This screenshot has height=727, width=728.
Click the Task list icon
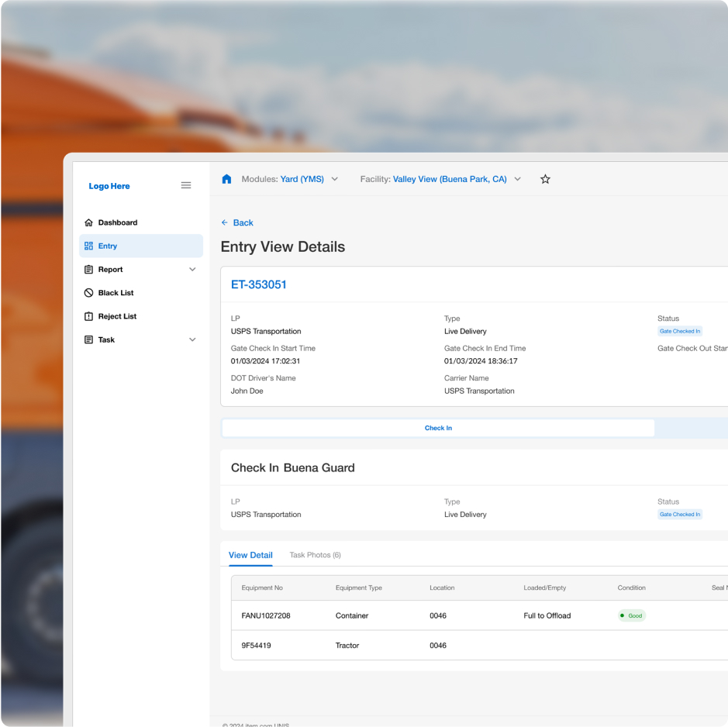point(88,339)
